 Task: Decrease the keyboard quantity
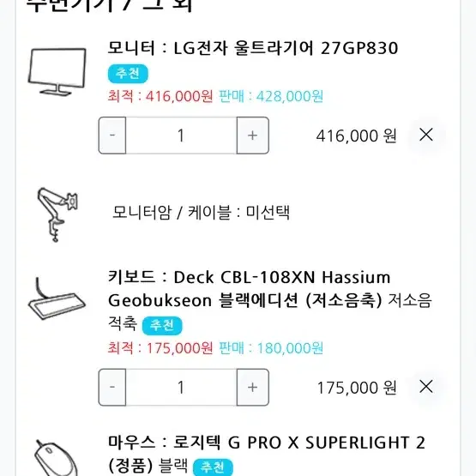(x=112, y=387)
